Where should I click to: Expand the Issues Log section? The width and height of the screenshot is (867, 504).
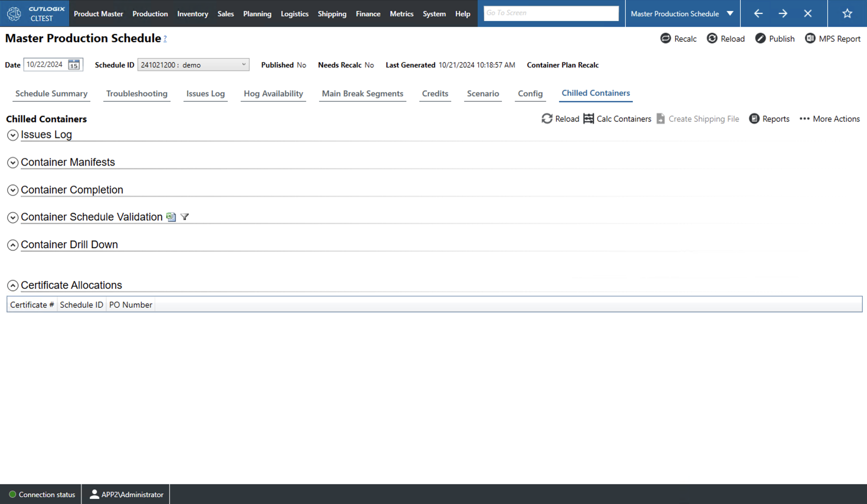coord(13,135)
